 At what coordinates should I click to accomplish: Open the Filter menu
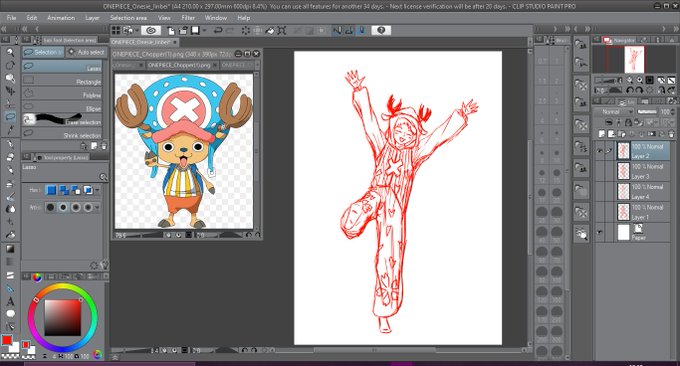pyautogui.click(x=188, y=18)
